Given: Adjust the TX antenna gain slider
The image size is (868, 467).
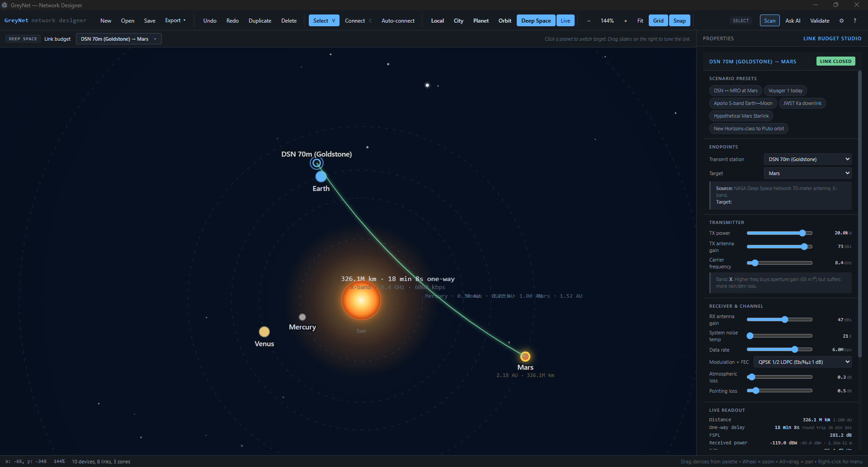Looking at the screenshot, I should [779, 247].
